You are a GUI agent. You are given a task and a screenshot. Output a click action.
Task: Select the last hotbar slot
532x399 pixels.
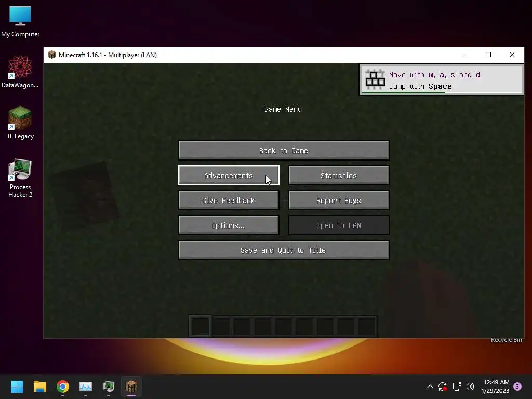[367, 326]
